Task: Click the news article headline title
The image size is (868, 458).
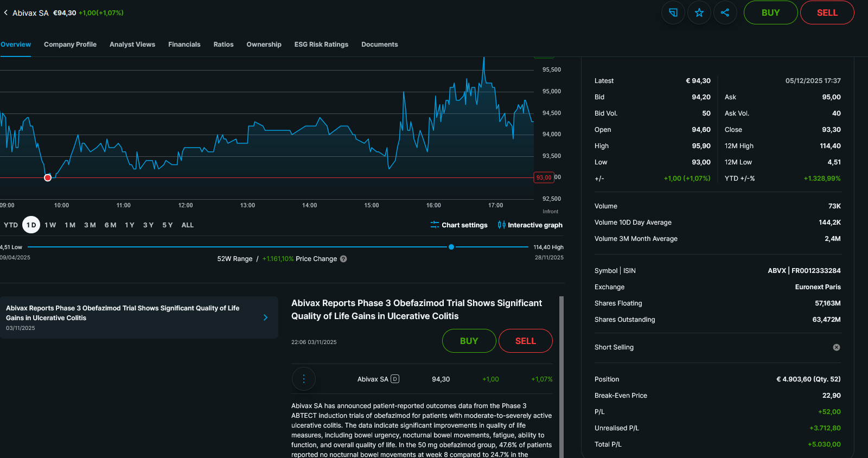Action: [417, 309]
